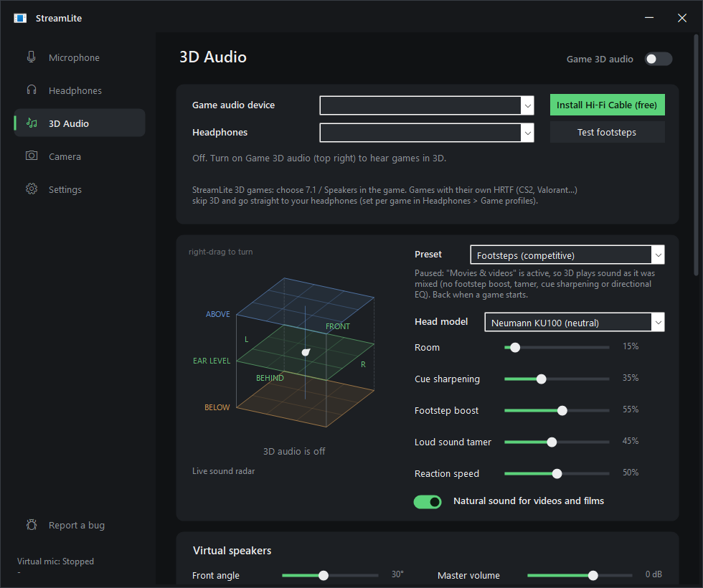Select the 3D Audio sidebar item

80,123
